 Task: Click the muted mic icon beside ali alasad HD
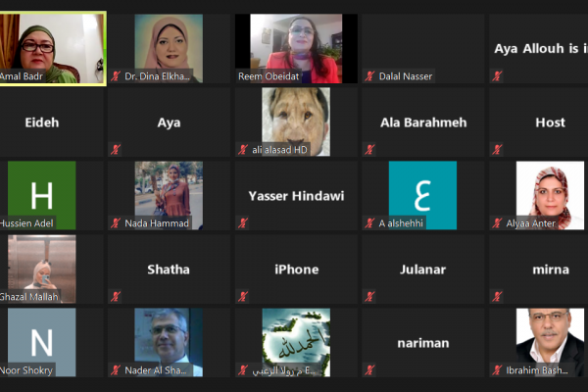point(243,150)
